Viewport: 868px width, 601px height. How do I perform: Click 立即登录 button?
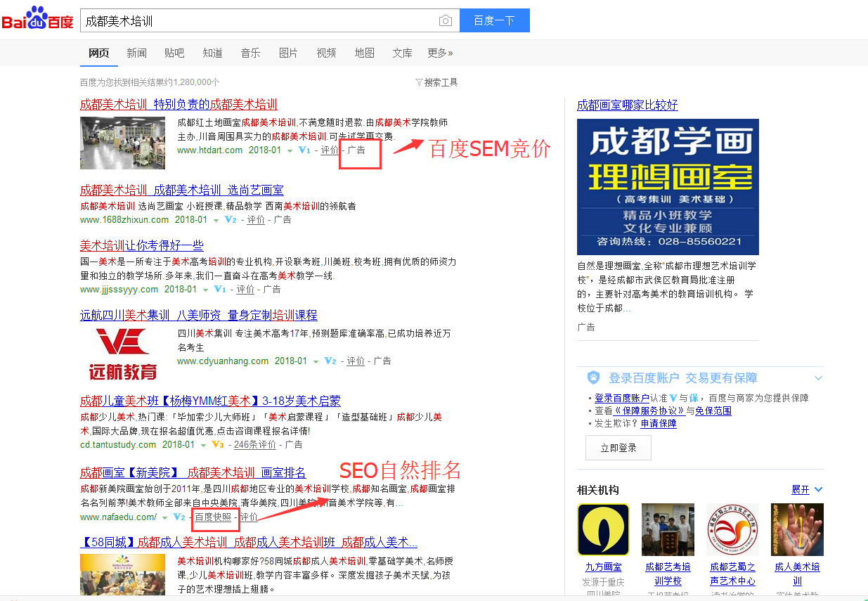point(618,448)
